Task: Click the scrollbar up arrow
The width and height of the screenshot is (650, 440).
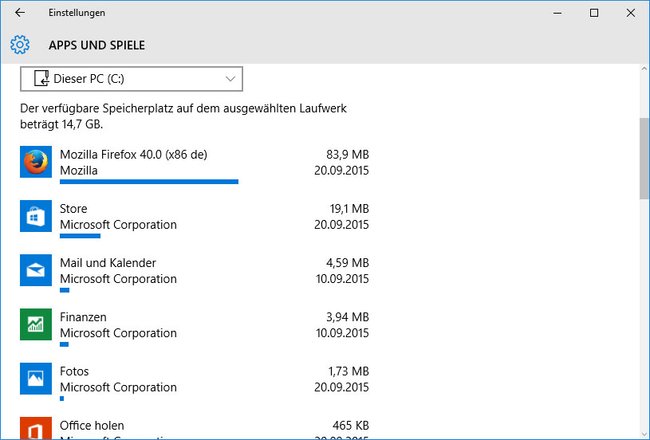Action: [x=644, y=69]
